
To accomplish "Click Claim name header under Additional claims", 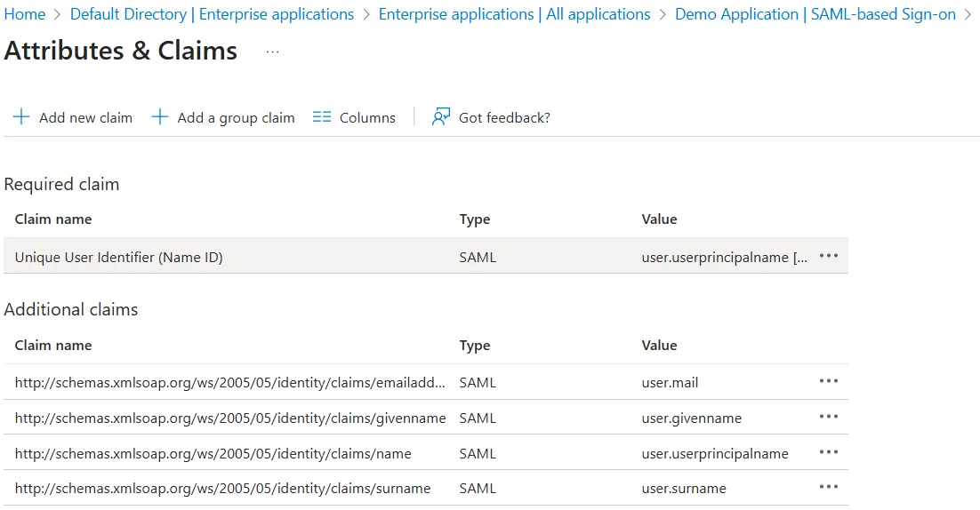I will coord(53,346).
